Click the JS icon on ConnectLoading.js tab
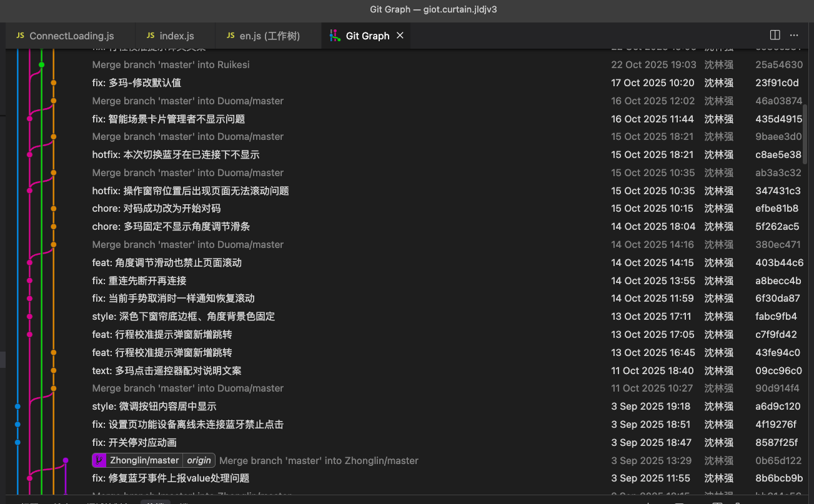Screen dimensions: 814x504 pos(20,36)
